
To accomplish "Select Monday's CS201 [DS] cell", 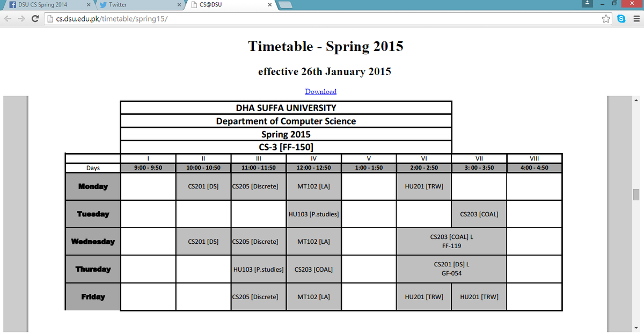I will (203, 186).
